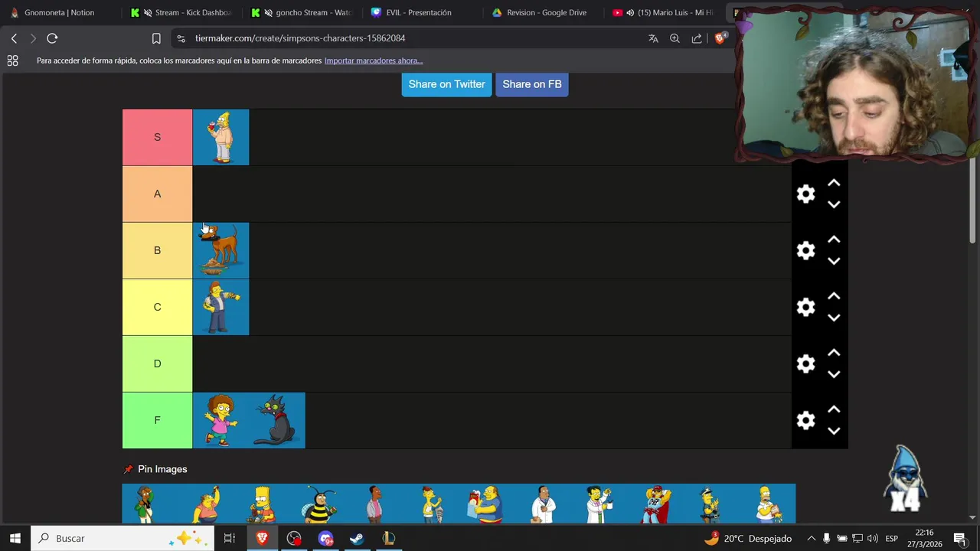Click the Pin Images label
The image size is (980, 551).
tap(162, 469)
